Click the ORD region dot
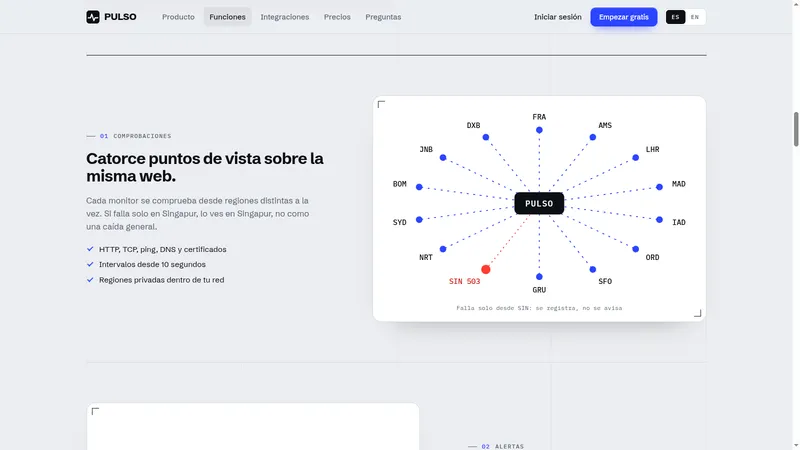Image resolution: width=800 pixels, height=450 pixels. [636, 249]
